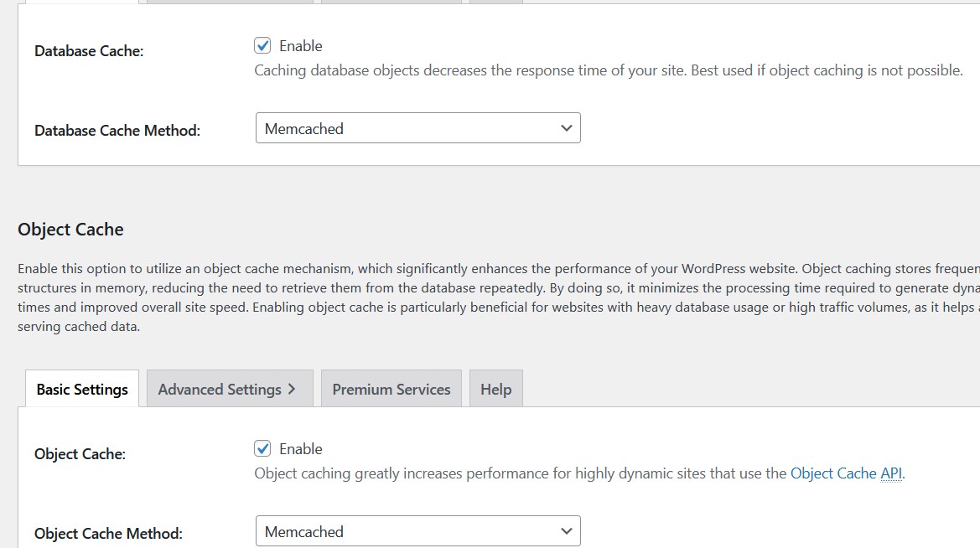Go to the Help tab
Viewport: 980px width, 548px height.
tap(495, 390)
